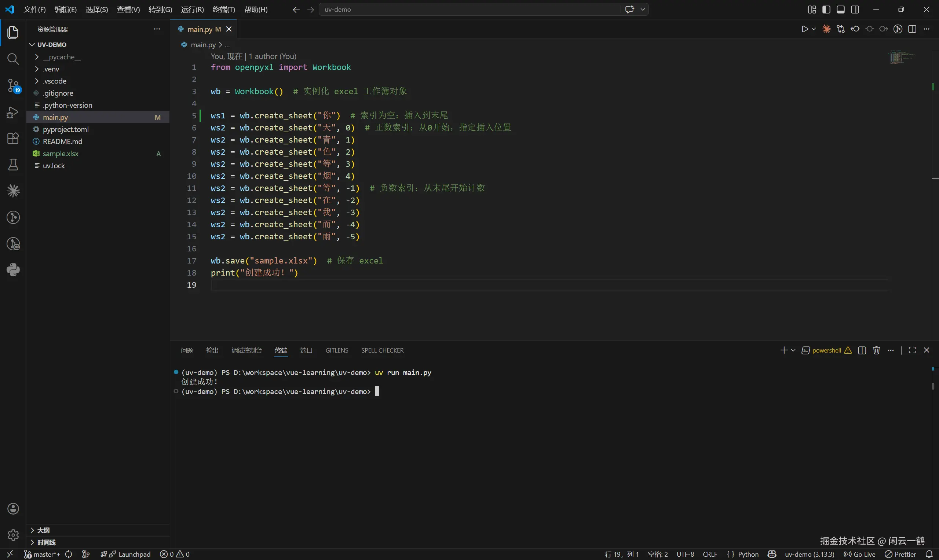Expand the 大纲 outline section
The height and width of the screenshot is (560, 939).
[43, 530]
